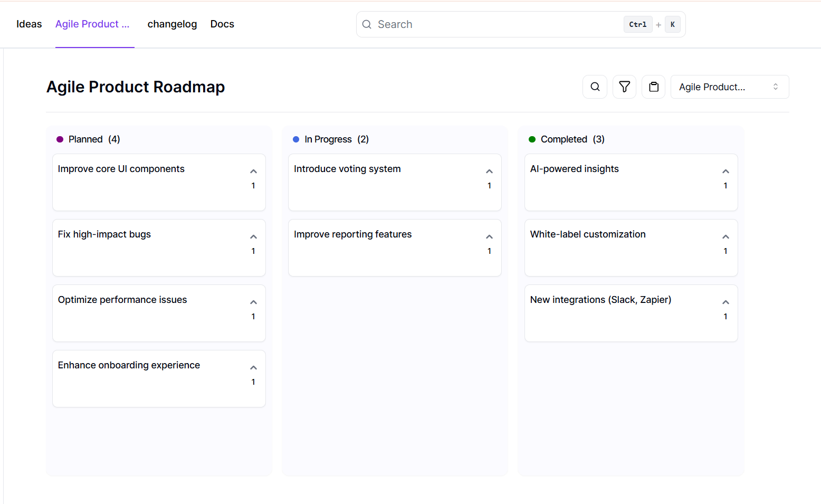Upvote AI-powered insights
Image resolution: width=821 pixels, height=504 pixels.
(725, 172)
